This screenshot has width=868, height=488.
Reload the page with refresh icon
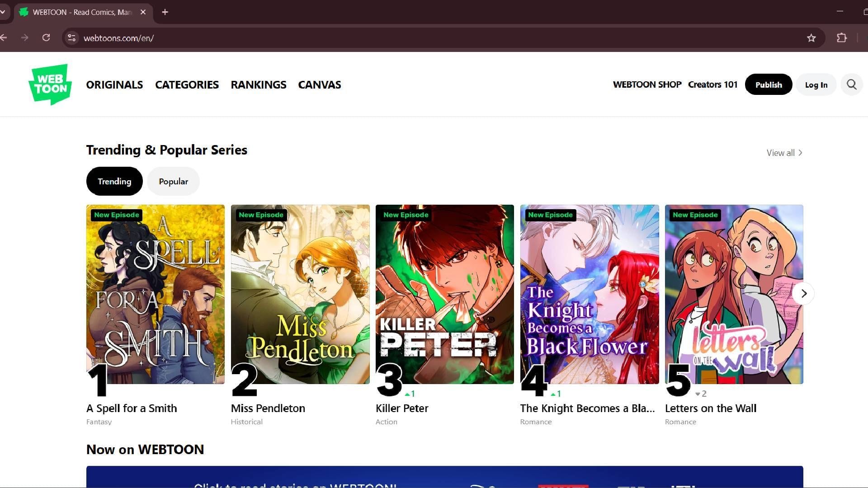click(46, 38)
